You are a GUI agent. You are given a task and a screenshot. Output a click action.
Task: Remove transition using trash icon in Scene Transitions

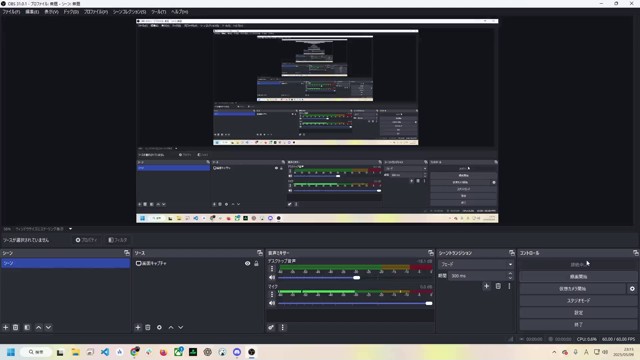[498, 286]
